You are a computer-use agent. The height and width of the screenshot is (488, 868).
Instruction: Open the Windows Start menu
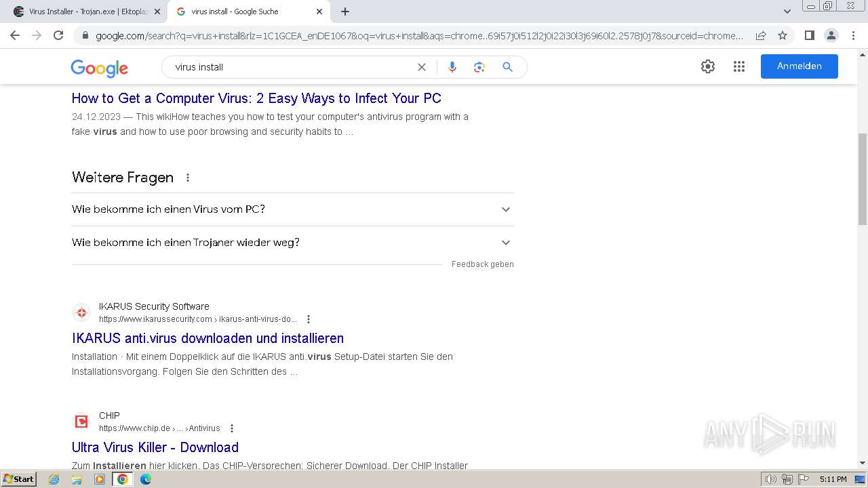(19, 479)
